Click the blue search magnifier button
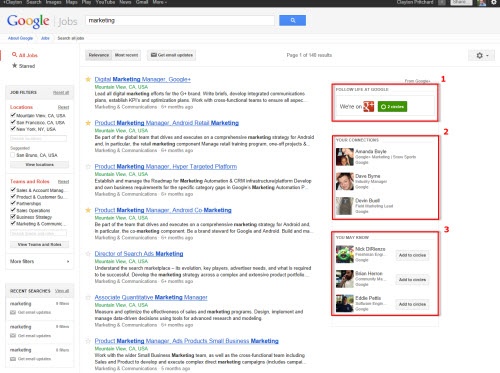Image resolution: width=500 pixels, height=373 pixels. (x=292, y=20)
